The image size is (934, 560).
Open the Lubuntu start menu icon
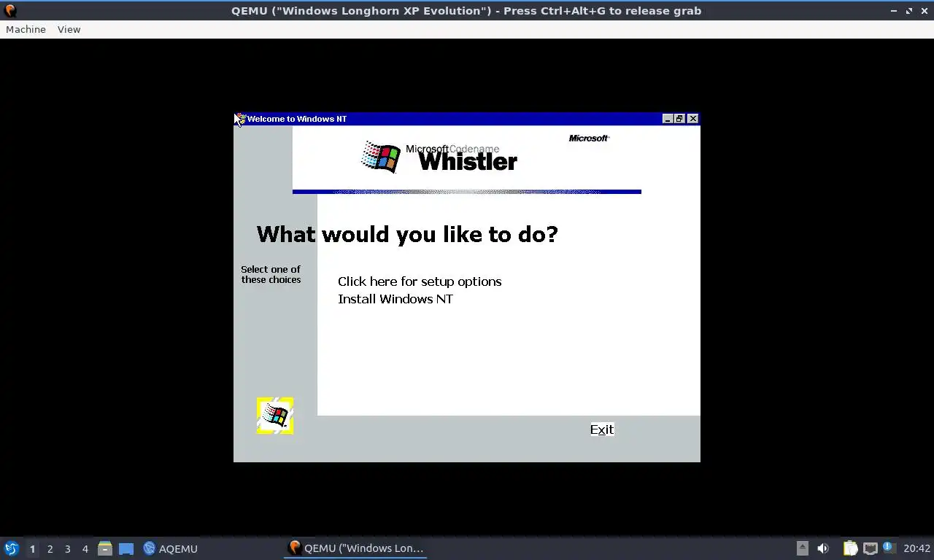pyautogui.click(x=11, y=548)
